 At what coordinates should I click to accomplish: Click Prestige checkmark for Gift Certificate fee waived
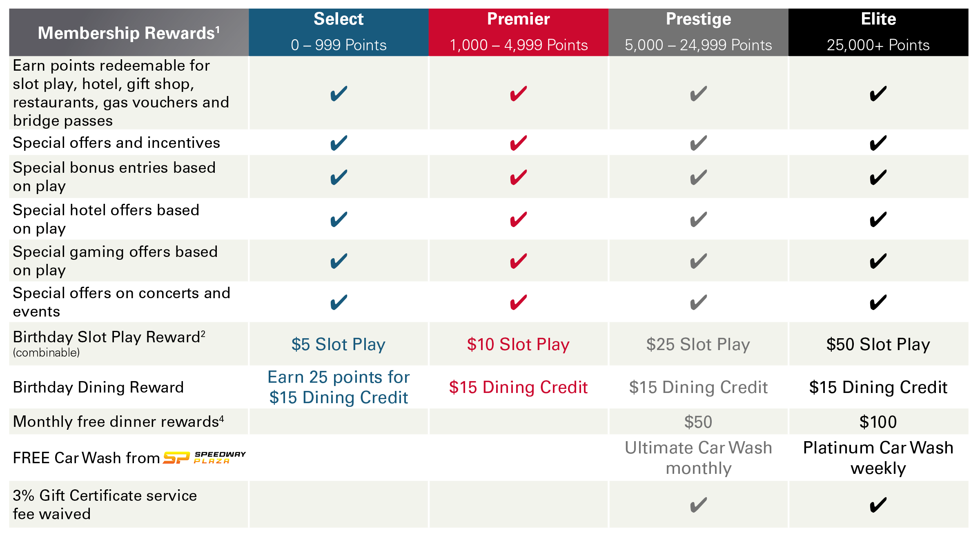click(698, 505)
